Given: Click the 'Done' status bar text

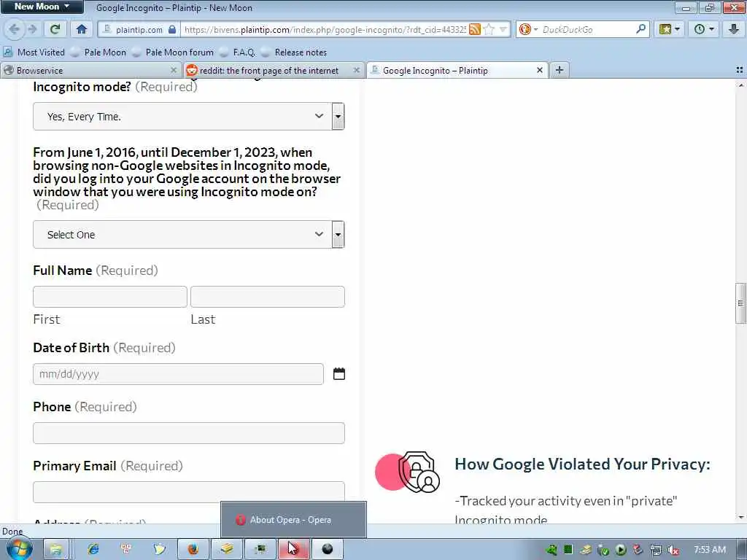Looking at the screenshot, I should pos(12,532).
